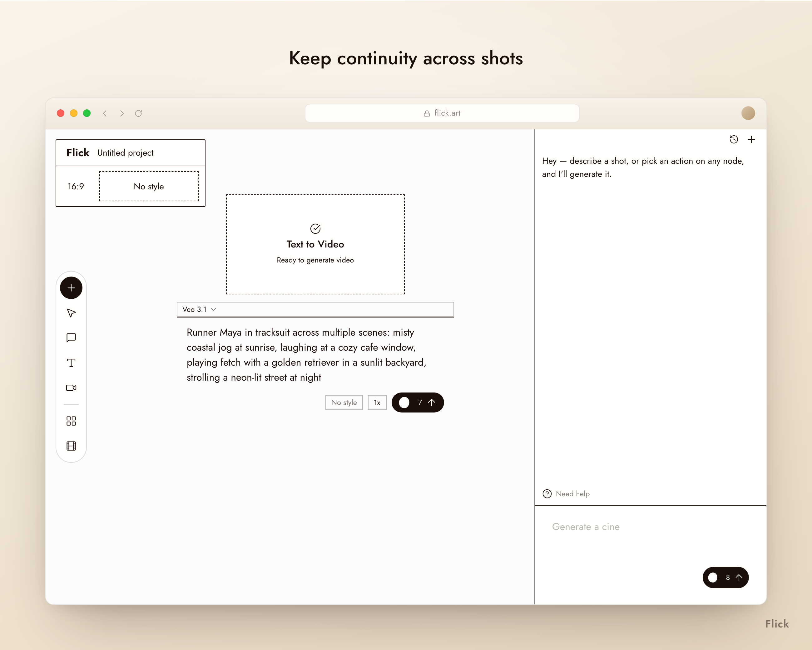The image size is (812, 650).
Task: Submit prompt with the 7 credits button
Action: coord(418,402)
